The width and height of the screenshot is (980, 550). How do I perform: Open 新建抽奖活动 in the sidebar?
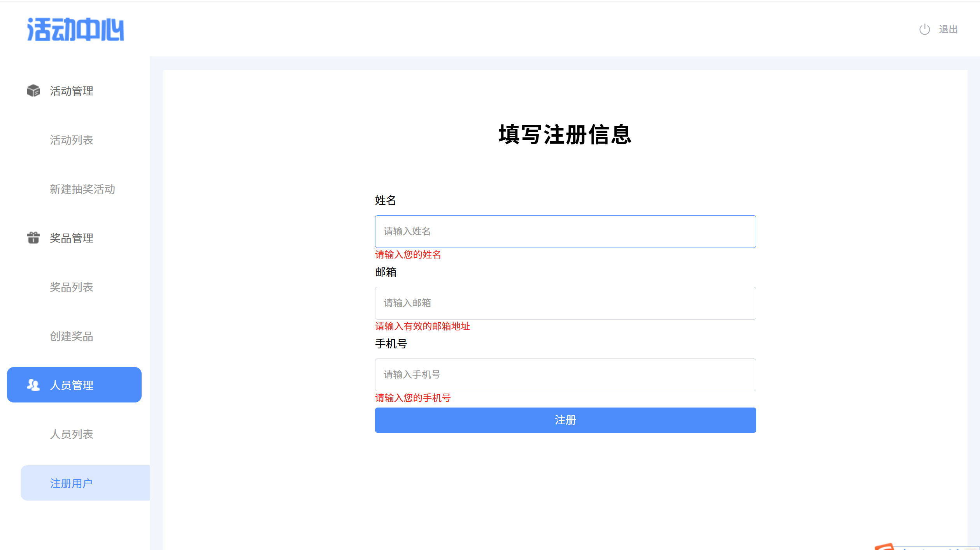[x=82, y=189]
